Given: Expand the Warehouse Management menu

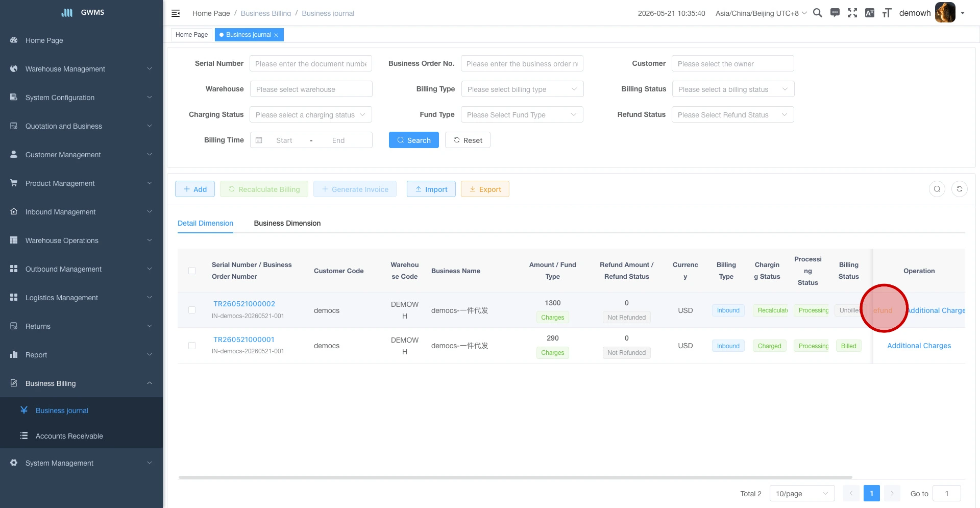Looking at the screenshot, I should click(82, 68).
